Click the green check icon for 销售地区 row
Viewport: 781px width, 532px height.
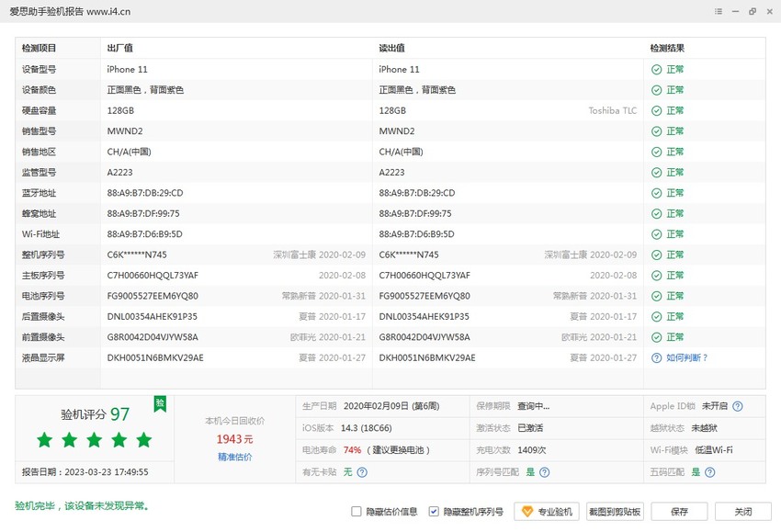click(x=656, y=152)
